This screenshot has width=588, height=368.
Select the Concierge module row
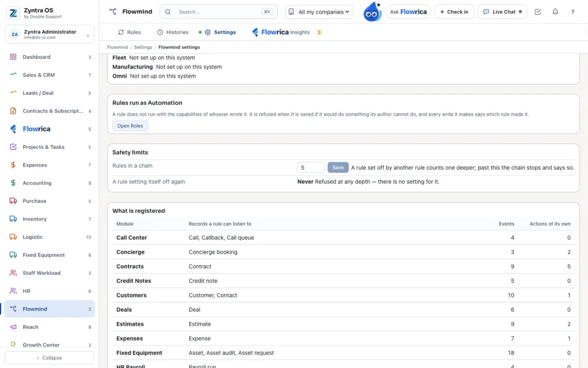[x=343, y=252]
